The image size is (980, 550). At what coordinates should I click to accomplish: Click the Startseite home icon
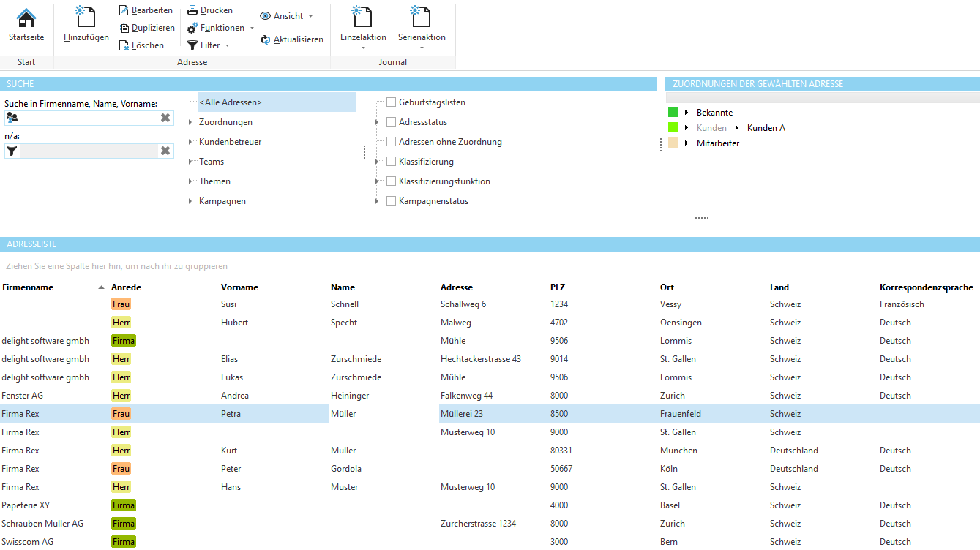26,16
